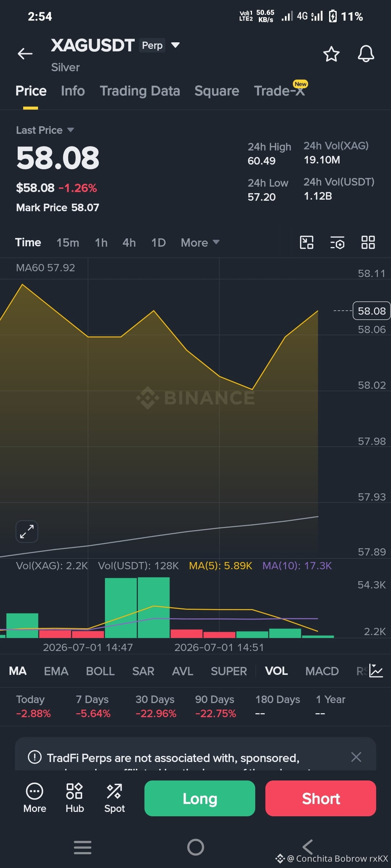Tap the 24h High value 60.49

pos(261,161)
